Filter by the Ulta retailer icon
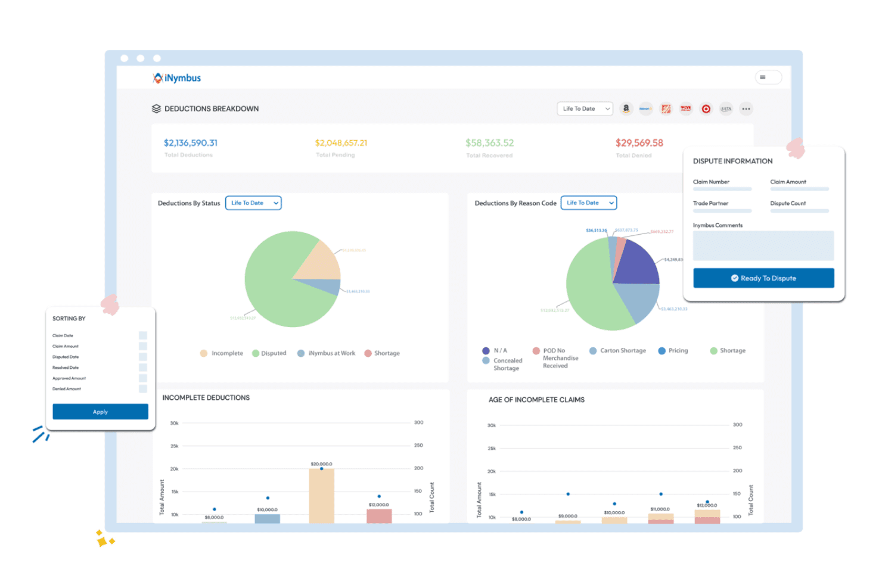This screenshot has height=588, width=882. pos(726,108)
